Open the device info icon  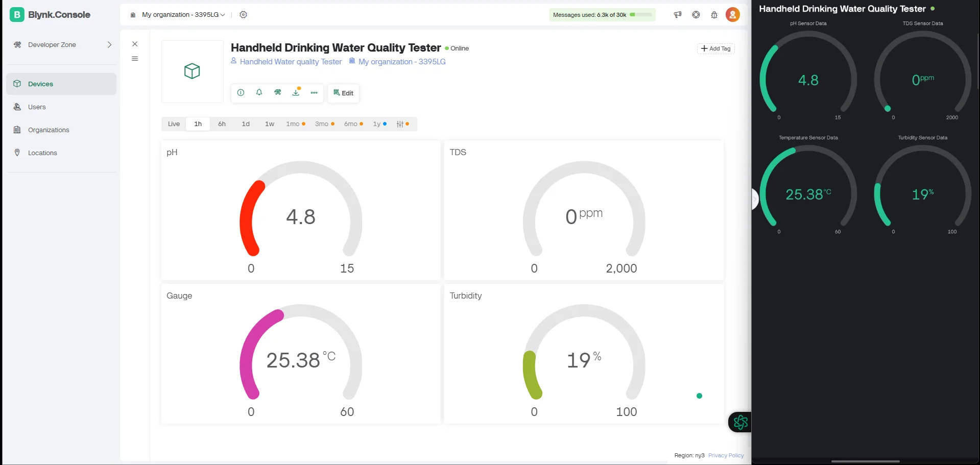point(241,92)
